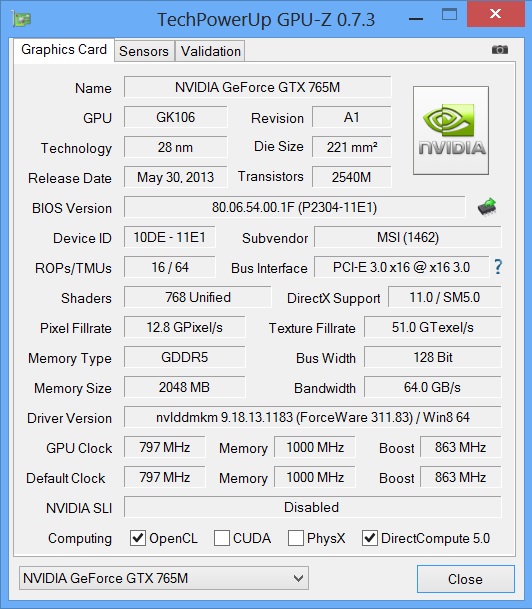
Task: Select the Graphics Card tab
Action: [x=64, y=50]
